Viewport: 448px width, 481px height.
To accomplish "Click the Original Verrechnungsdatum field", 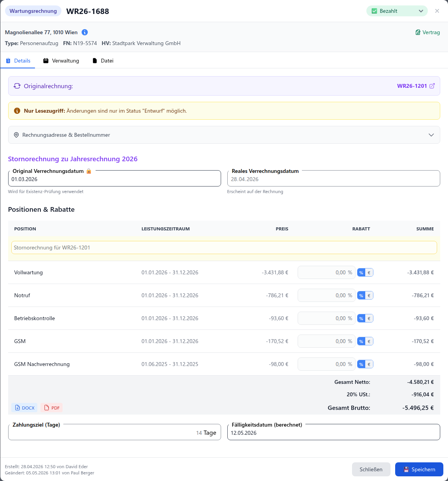I will tap(115, 179).
